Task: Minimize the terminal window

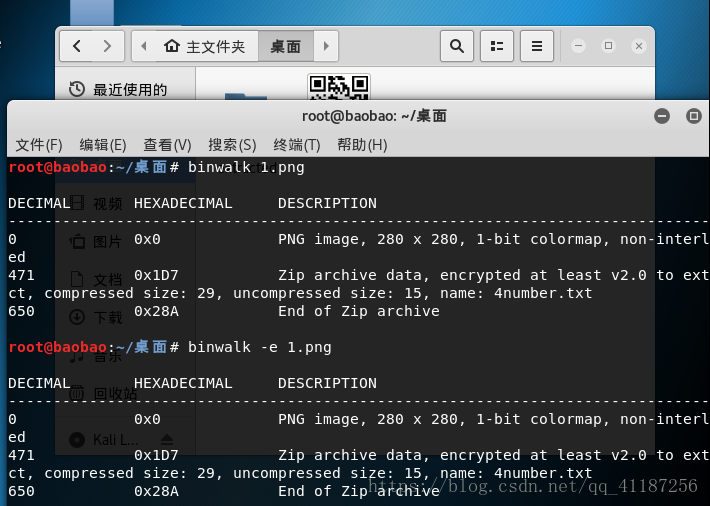Action: (662, 116)
